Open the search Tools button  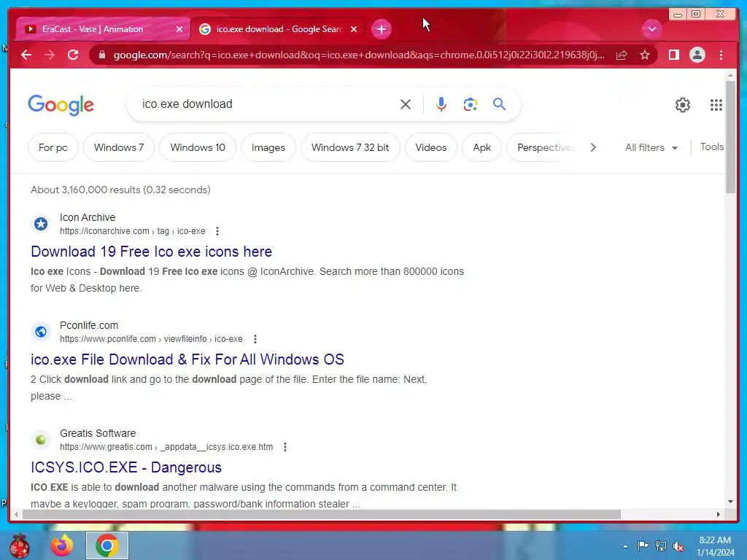tap(712, 147)
